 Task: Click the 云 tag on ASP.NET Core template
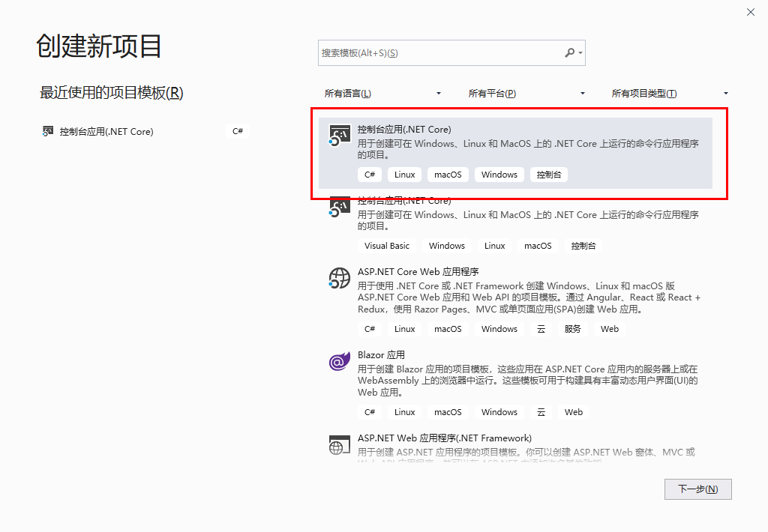pyautogui.click(x=541, y=329)
